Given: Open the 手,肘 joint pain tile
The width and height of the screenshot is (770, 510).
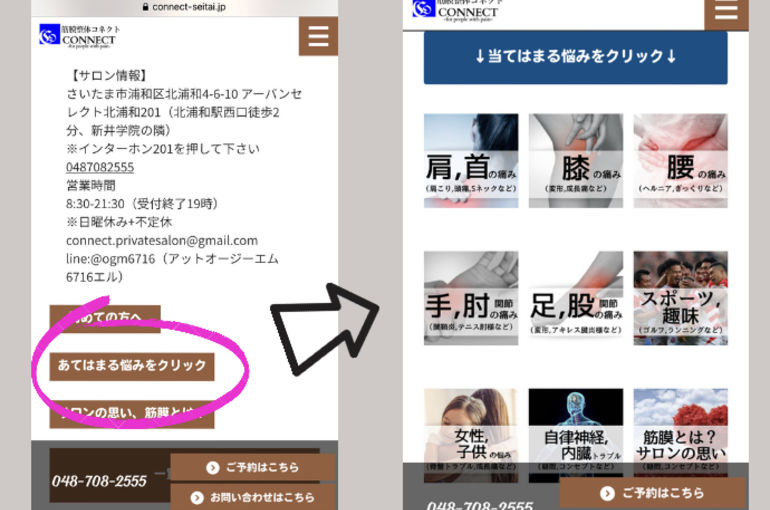Looking at the screenshot, I should 471,297.
